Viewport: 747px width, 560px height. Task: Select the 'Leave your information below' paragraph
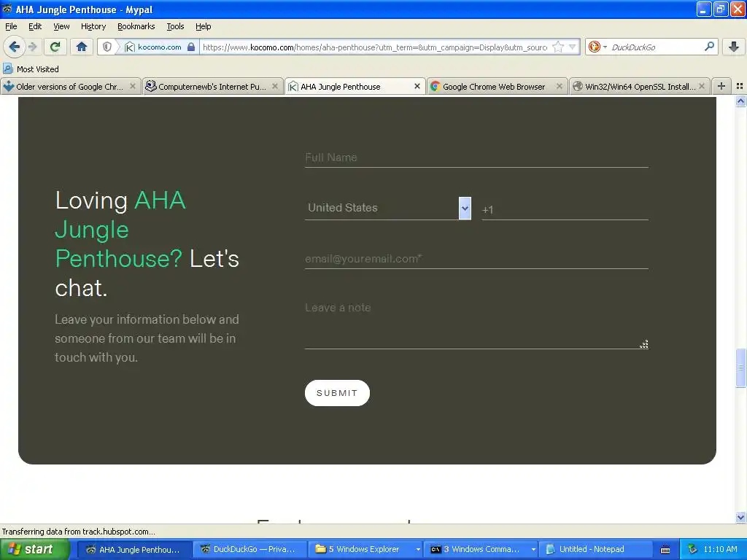(147, 338)
